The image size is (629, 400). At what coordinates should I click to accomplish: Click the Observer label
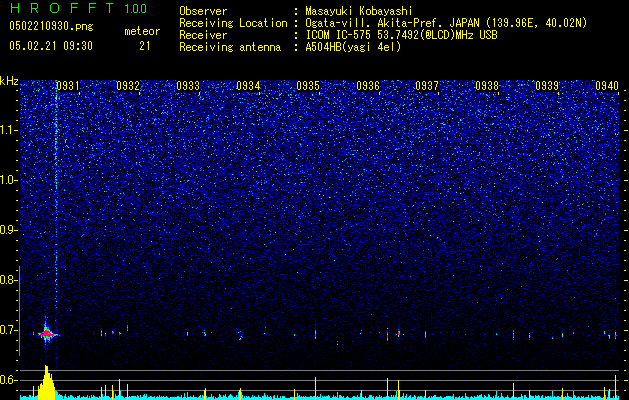pyautogui.click(x=203, y=11)
